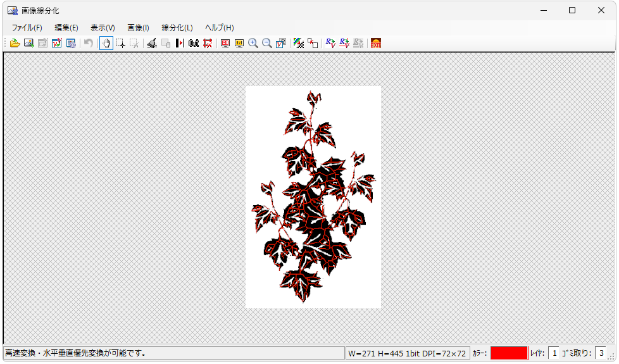Click the 1:1 actual size icon
This screenshot has width=619, height=364.
tap(239, 43)
